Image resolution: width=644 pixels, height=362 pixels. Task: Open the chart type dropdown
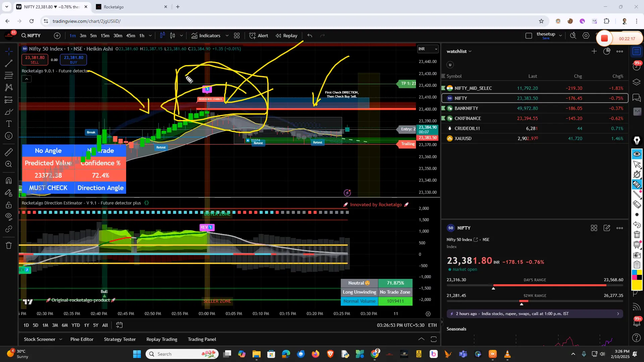(181, 36)
